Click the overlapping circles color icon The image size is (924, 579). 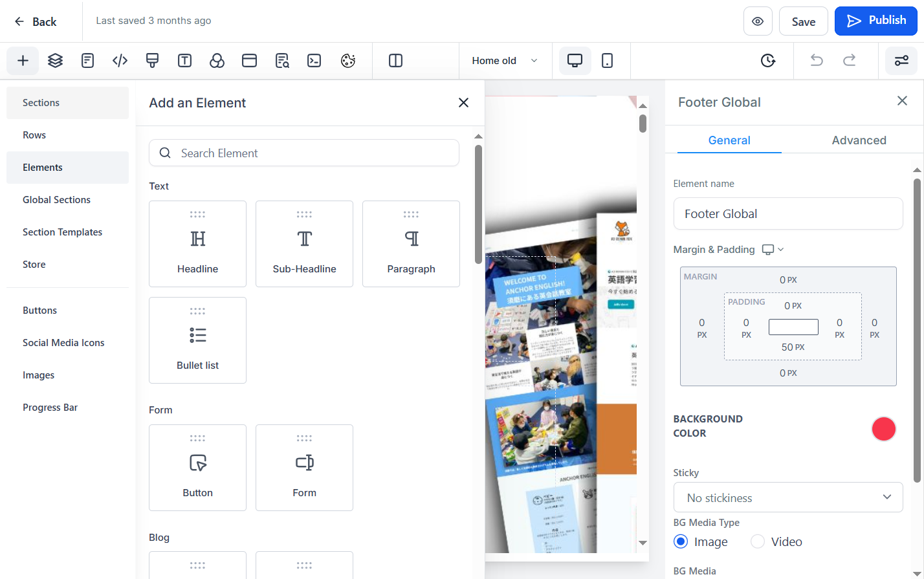coord(217,61)
